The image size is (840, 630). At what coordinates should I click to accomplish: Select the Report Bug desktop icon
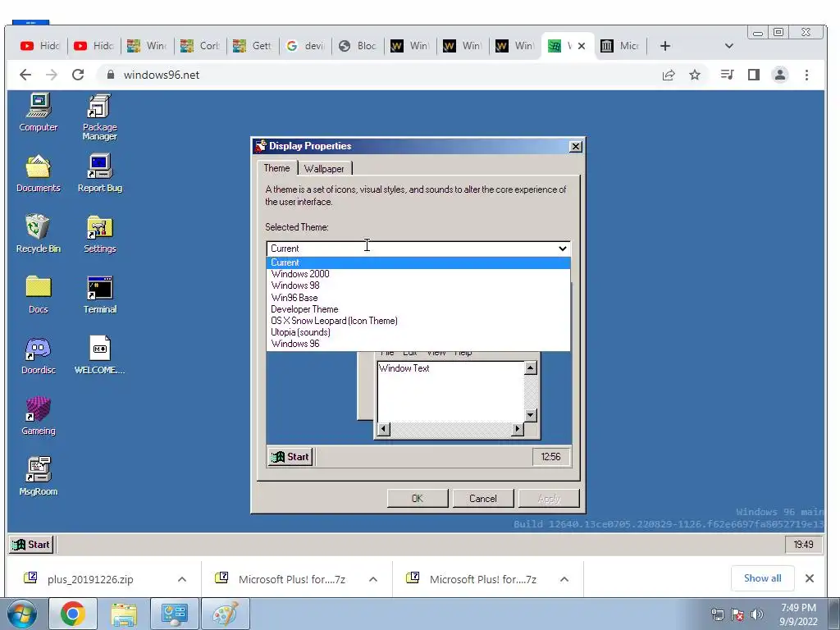[99, 173]
